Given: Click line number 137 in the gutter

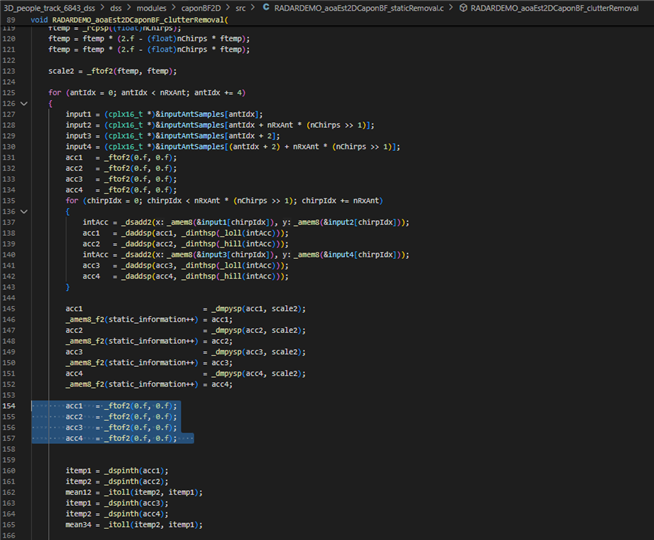Looking at the screenshot, I should click(x=9, y=222).
